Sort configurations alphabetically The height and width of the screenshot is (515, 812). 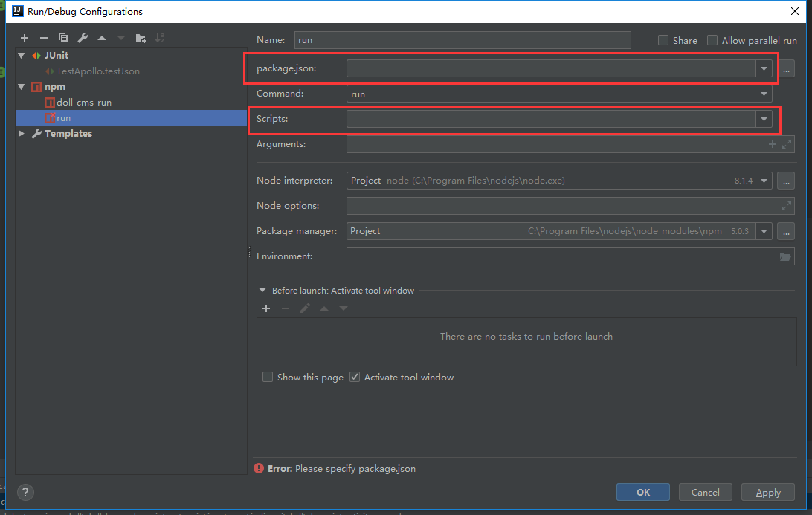[160, 38]
